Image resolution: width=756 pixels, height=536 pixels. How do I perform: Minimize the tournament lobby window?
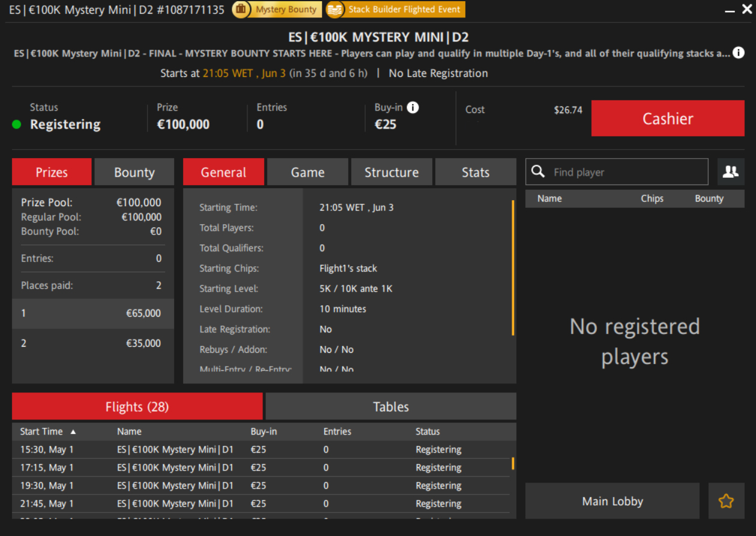tap(730, 11)
